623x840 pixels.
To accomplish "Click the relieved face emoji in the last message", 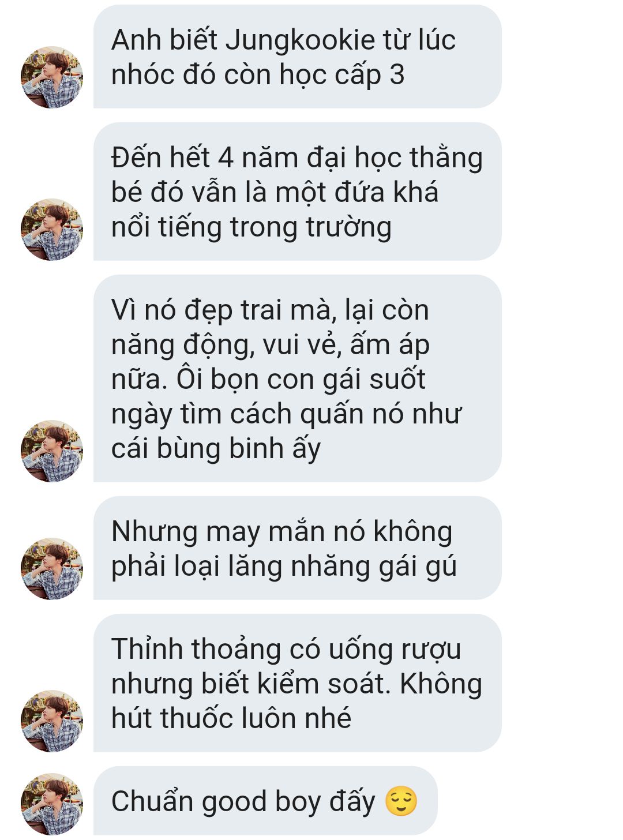I will pyautogui.click(x=401, y=801).
